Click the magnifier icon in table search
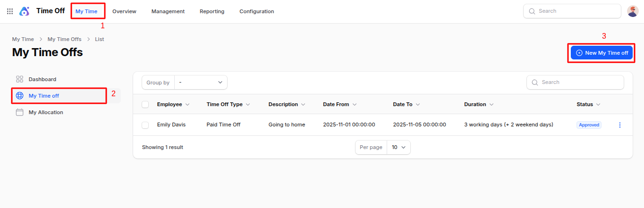 tap(535, 82)
